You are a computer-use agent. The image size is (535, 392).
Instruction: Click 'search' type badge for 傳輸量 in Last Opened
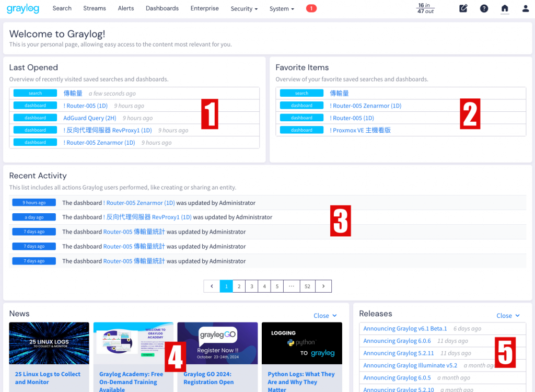[x=35, y=93]
